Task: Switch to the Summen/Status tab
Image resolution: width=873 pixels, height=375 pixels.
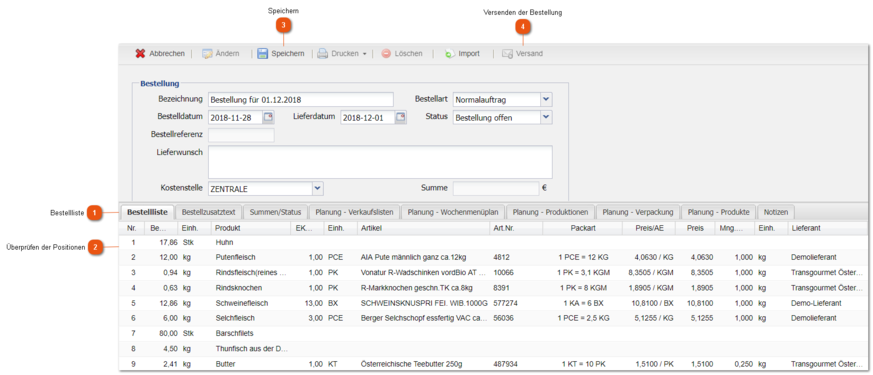Action: point(275,212)
